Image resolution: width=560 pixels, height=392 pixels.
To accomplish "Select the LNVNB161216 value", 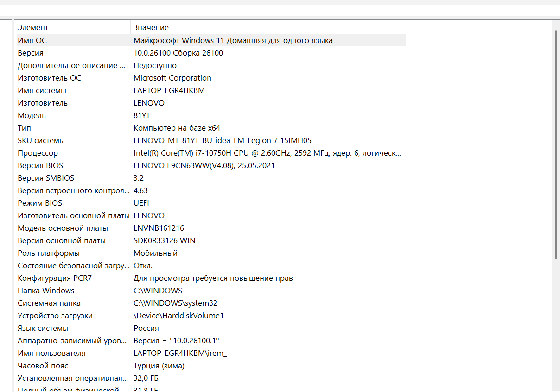I will click(x=159, y=228).
